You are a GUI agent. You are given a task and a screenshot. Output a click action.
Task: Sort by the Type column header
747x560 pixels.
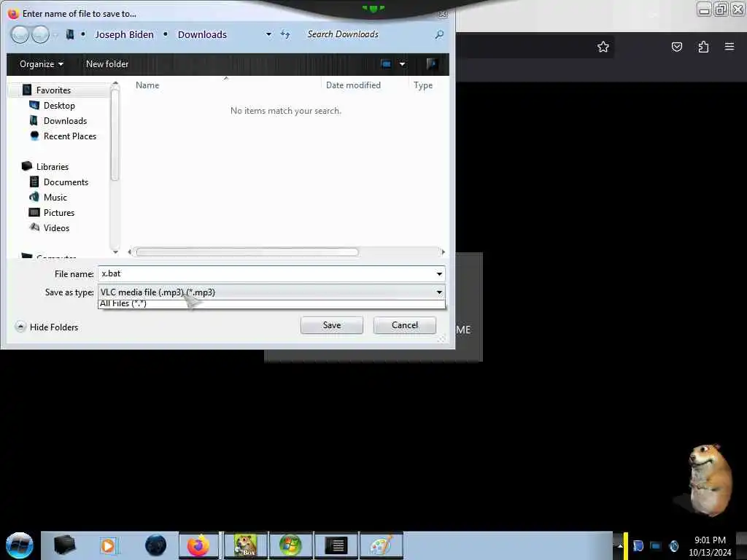423,85
